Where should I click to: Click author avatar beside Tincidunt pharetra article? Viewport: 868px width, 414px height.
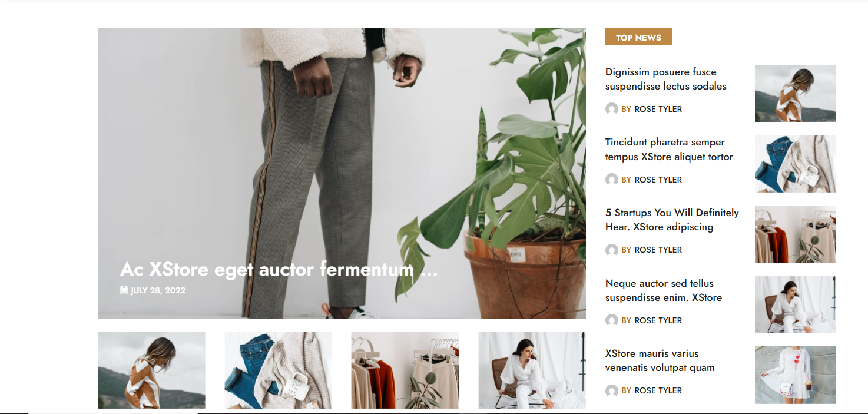612,180
